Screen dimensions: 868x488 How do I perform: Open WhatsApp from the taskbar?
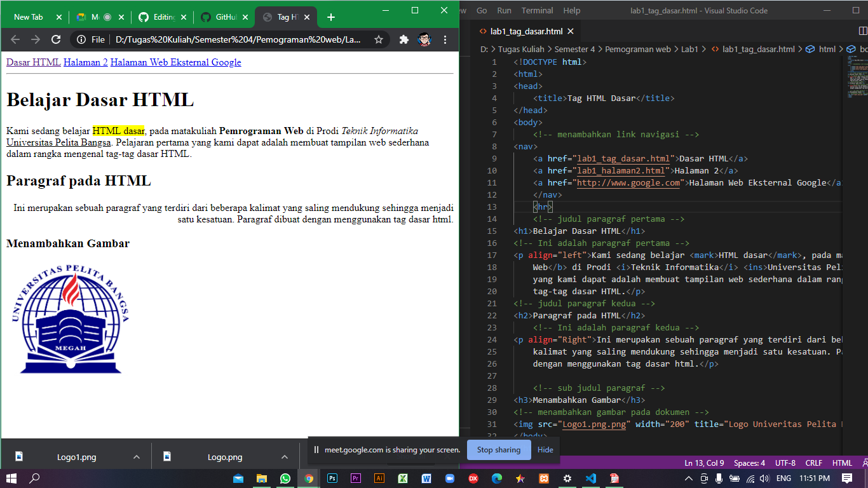285,478
